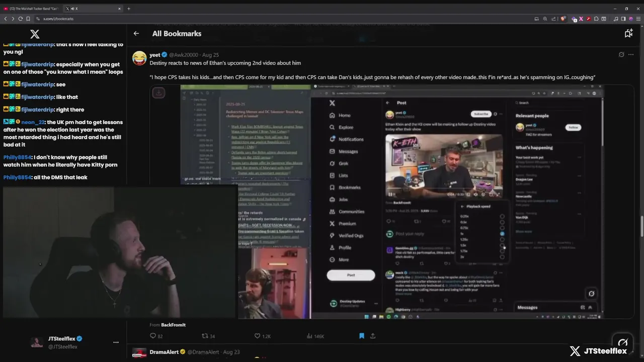View analytics showing 146K views
Image resolution: width=644 pixels, height=362 pixels.
(315, 336)
